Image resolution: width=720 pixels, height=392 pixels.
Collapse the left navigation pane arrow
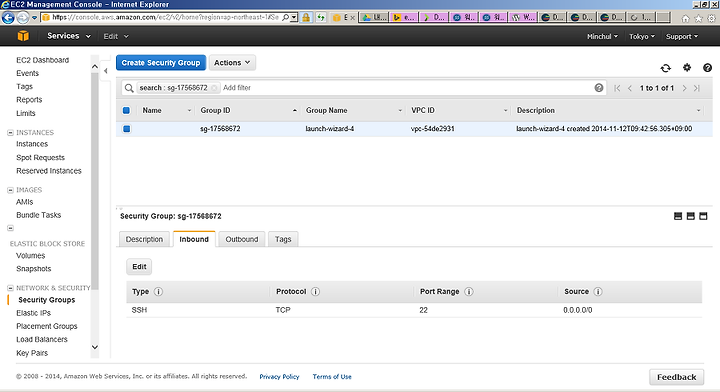(x=106, y=71)
